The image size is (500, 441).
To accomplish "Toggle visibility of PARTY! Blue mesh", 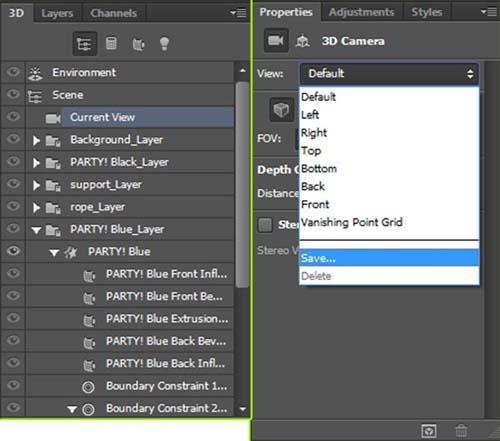I will coord(13,251).
